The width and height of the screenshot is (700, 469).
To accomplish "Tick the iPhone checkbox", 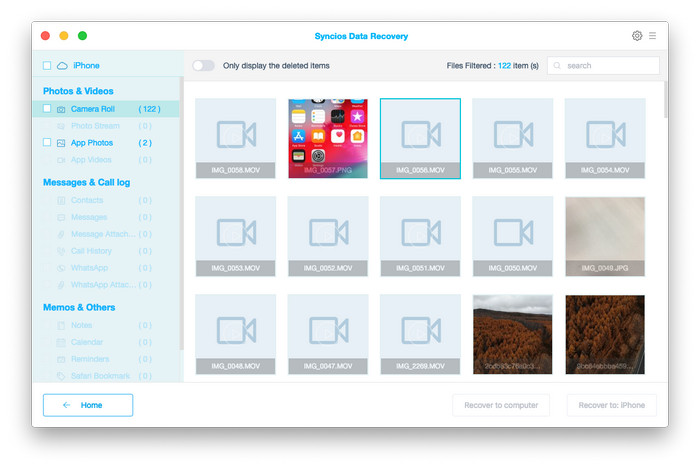I will point(47,66).
